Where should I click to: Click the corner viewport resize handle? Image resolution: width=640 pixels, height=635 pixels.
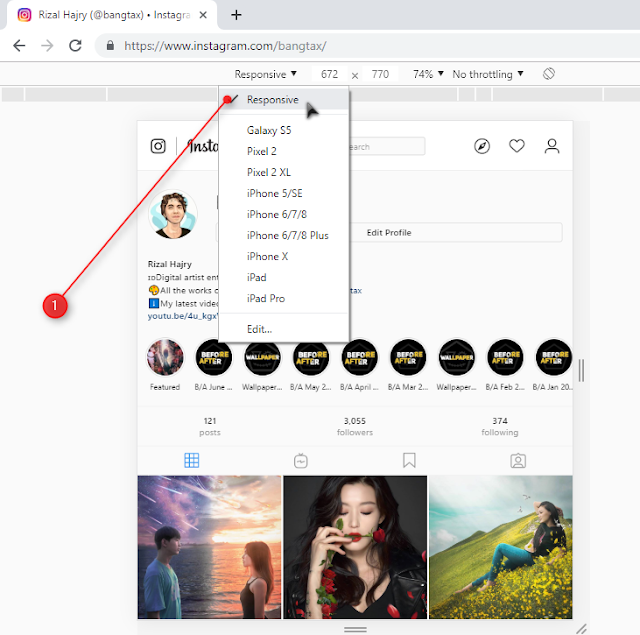coord(581,629)
